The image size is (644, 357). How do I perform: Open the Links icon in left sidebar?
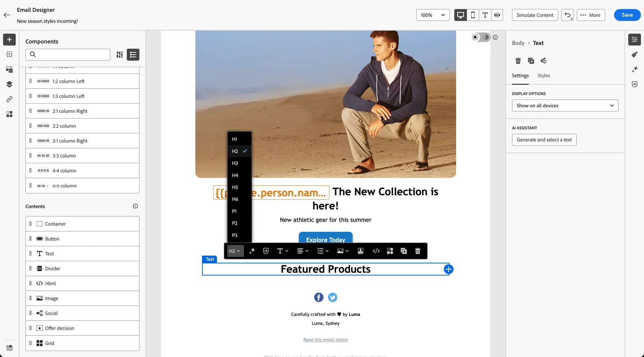tap(9, 99)
